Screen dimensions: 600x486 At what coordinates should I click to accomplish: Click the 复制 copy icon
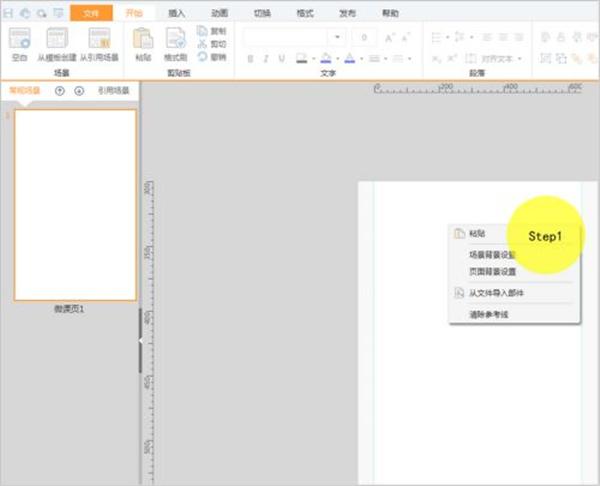coord(202,31)
